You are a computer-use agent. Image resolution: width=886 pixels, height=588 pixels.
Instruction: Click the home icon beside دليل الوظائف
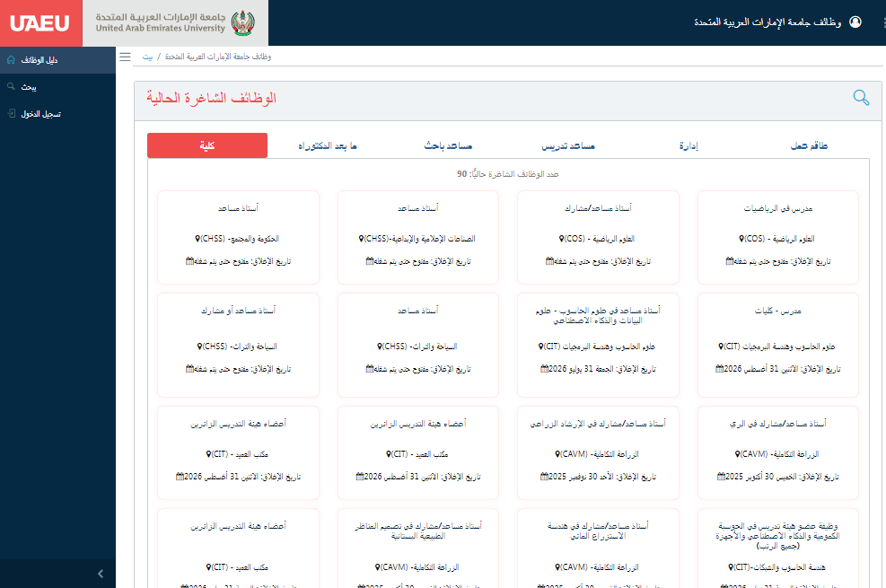[11, 60]
